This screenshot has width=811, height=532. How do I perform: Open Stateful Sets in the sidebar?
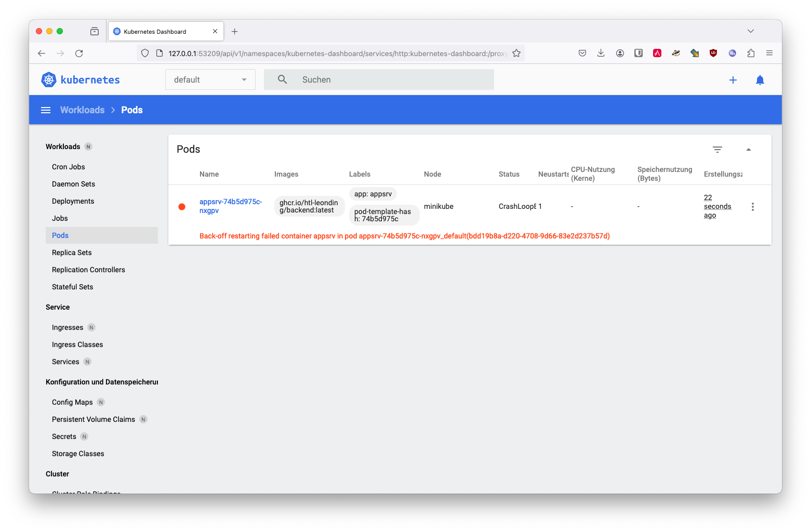click(72, 287)
